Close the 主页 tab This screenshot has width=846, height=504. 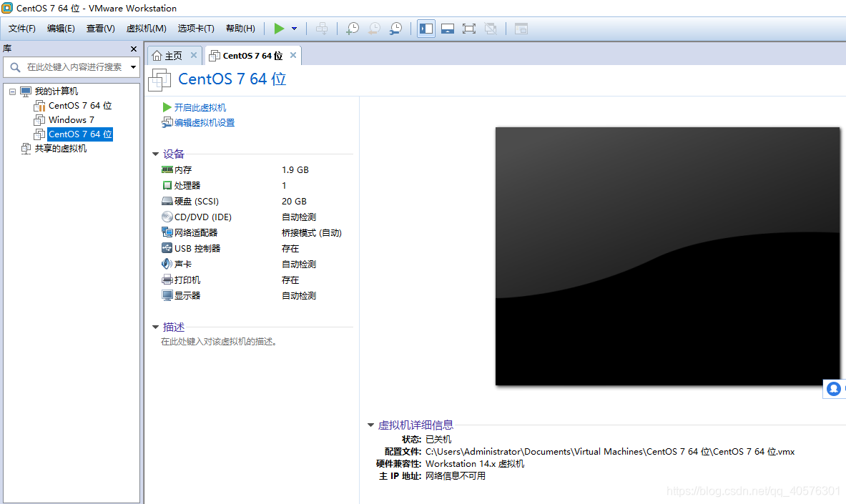[194, 55]
